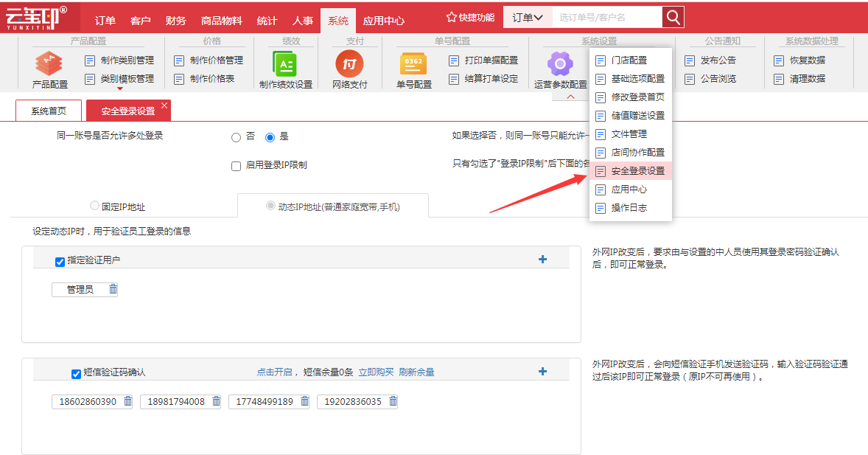Delete the 管理员 verification user
Viewport: 868px width, 455px height.
[x=113, y=289]
